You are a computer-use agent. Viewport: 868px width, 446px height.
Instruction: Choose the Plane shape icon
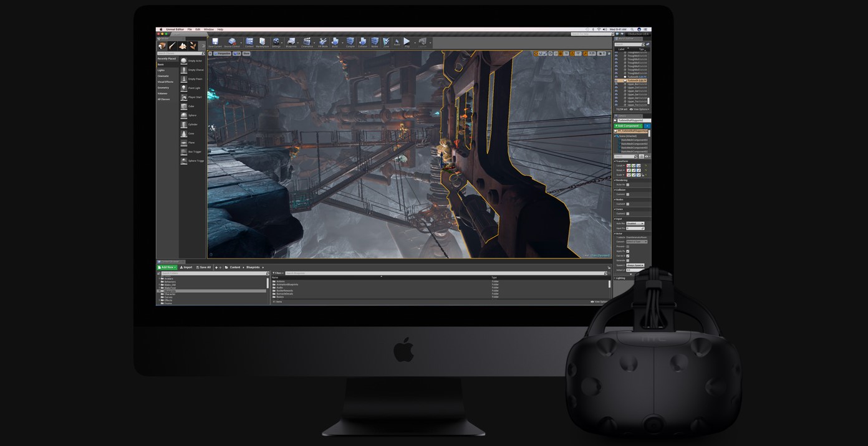[184, 143]
